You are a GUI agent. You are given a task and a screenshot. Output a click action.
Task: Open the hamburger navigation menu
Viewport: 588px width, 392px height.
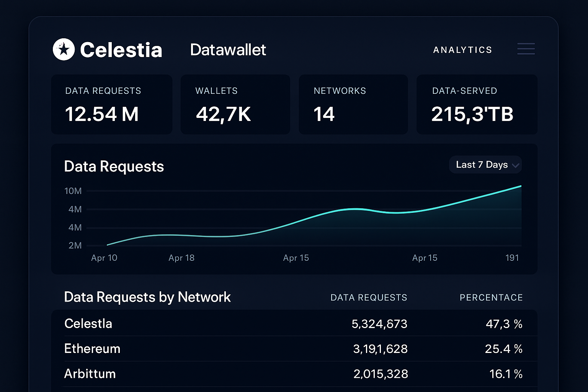click(x=526, y=49)
